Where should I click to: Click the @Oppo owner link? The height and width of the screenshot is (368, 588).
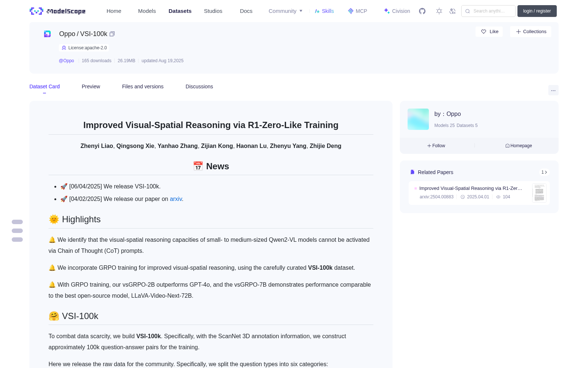67,61
